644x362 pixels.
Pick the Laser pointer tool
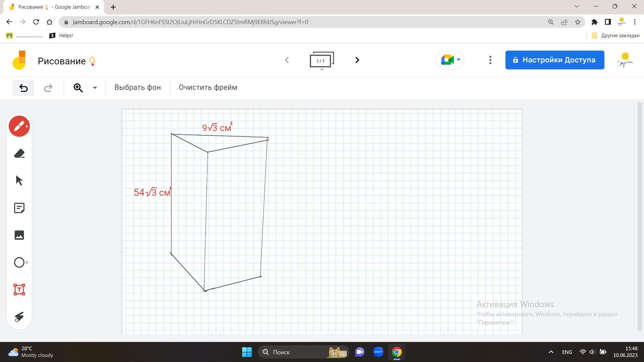pyautogui.click(x=19, y=317)
